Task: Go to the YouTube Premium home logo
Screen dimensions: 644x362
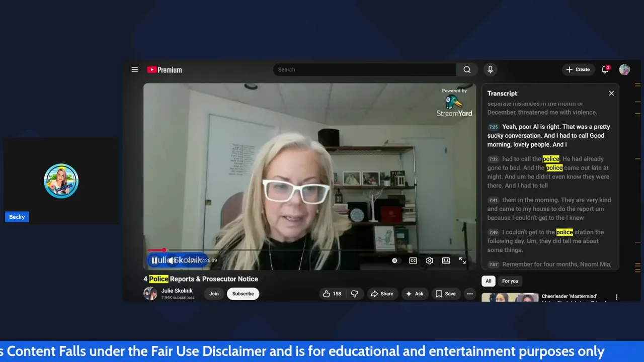Action: pos(165,70)
